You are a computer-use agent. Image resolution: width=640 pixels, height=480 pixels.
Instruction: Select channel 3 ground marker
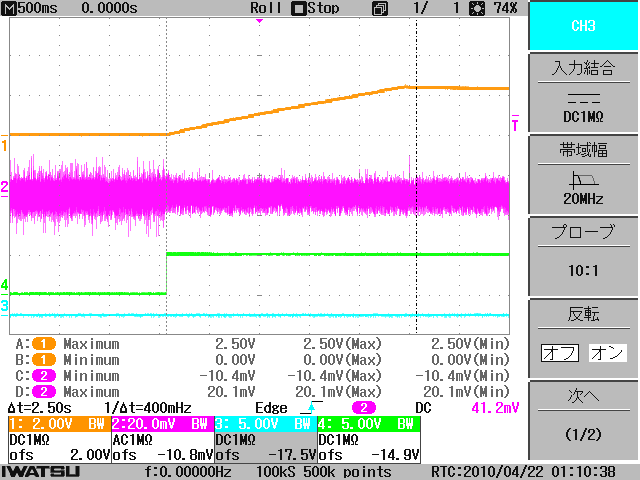click(4, 306)
